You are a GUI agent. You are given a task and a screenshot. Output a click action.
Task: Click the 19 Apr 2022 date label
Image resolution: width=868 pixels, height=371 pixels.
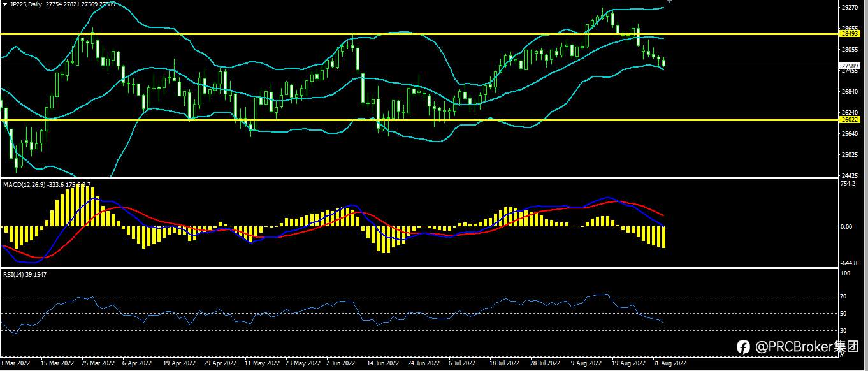point(179,363)
